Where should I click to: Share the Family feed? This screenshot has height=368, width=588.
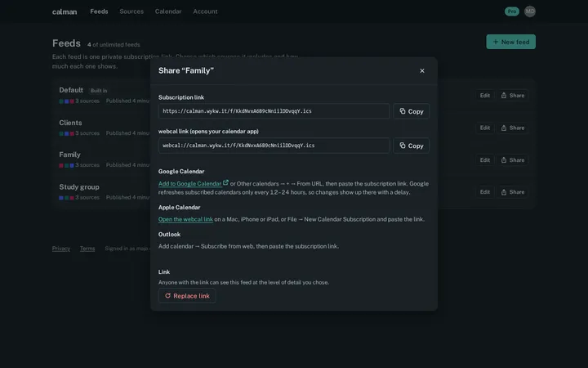click(513, 160)
